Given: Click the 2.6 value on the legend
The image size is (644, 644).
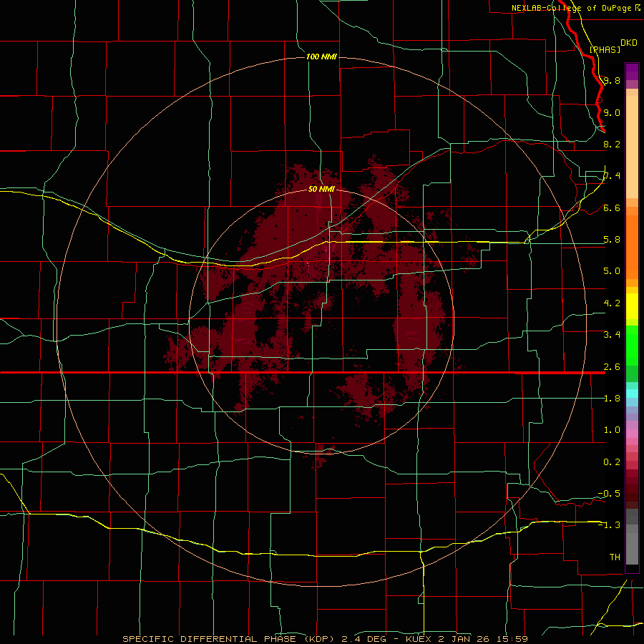Looking at the screenshot, I should click(x=612, y=367).
